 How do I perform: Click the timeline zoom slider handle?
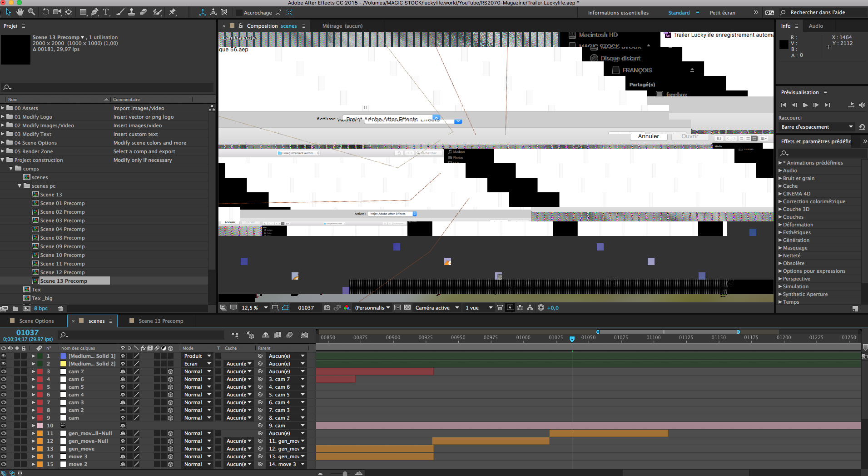345,473
